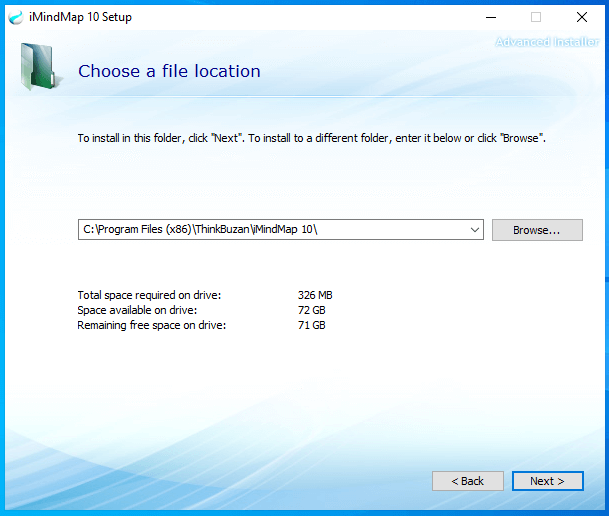Click the green folder icon in the header
Viewport: 609px width, 516px height.
tap(40, 66)
